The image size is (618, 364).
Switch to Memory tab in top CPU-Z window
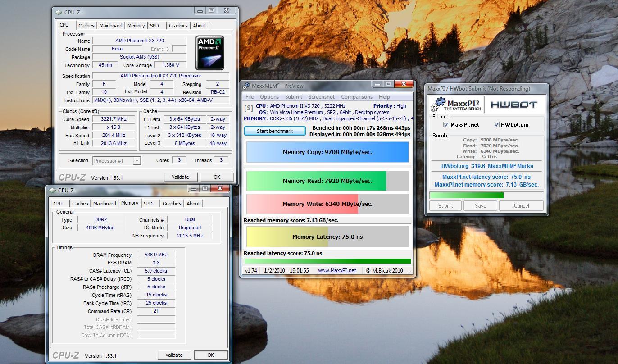136,26
